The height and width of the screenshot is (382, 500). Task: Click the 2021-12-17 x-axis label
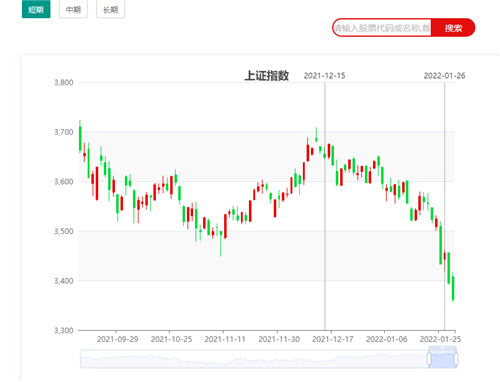coord(333,339)
